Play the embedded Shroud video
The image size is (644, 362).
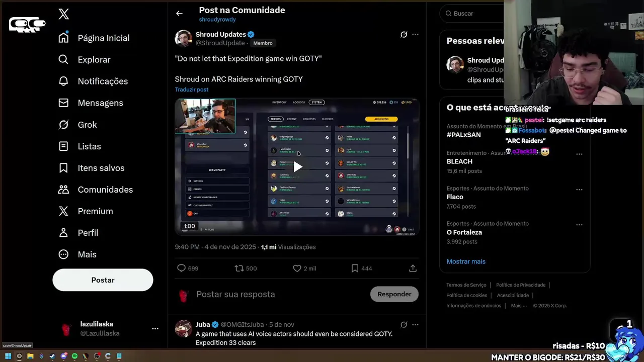[x=297, y=167]
